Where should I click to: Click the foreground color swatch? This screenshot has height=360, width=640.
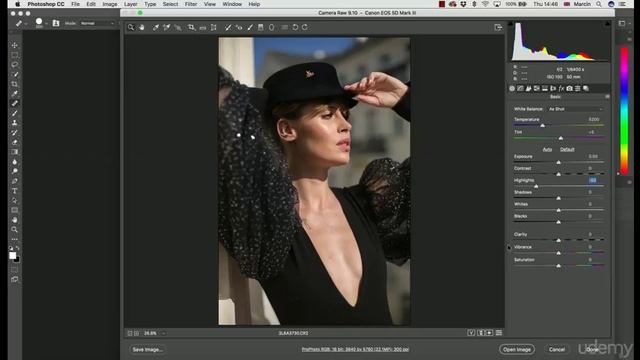click(13, 255)
